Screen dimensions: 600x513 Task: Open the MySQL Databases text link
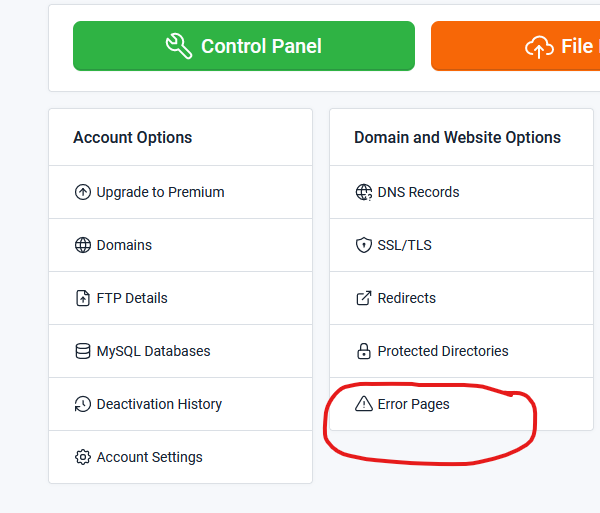tap(153, 351)
